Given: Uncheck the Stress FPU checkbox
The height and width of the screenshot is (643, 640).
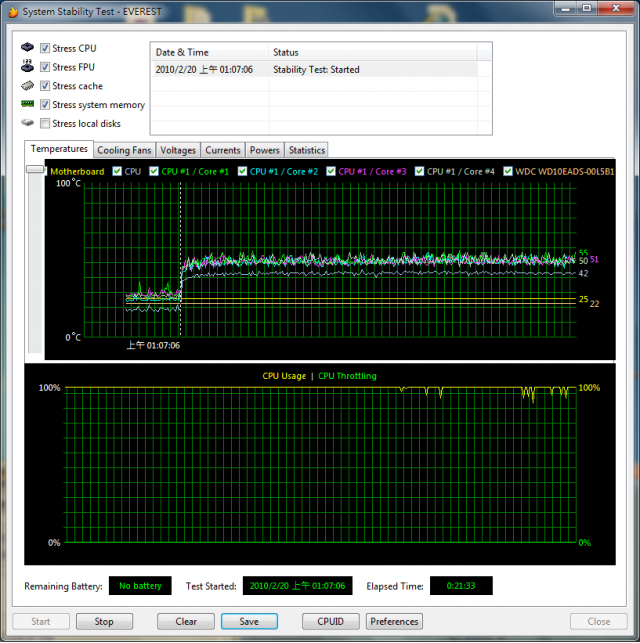Looking at the screenshot, I should (x=45, y=67).
